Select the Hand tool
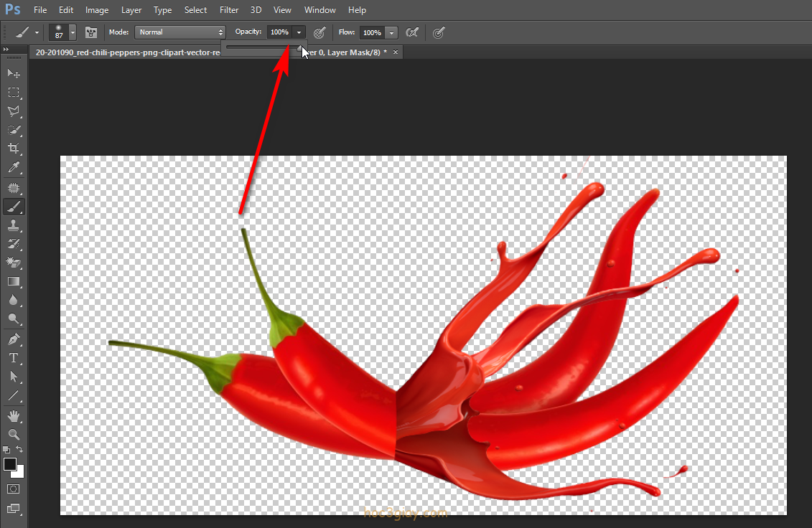 point(14,415)
